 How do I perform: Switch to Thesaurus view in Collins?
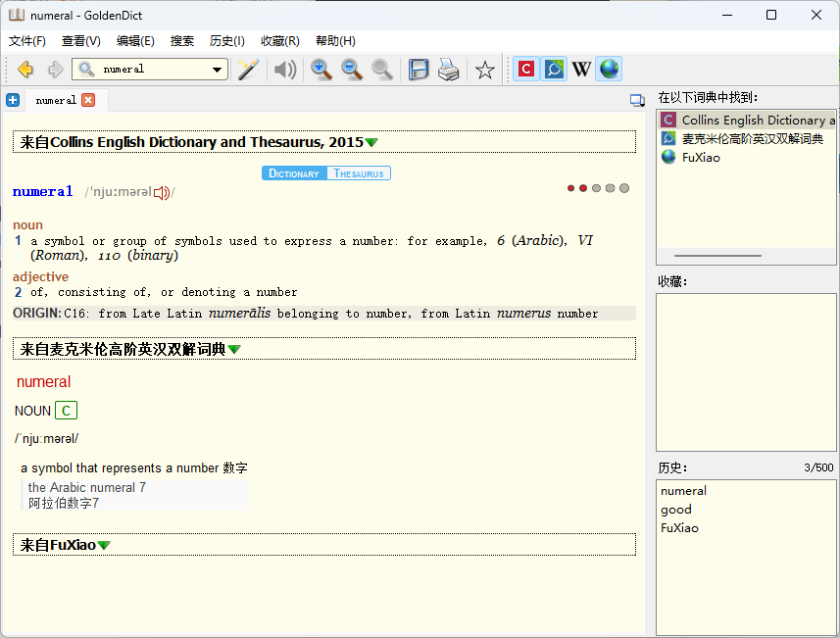coord(359,173)
